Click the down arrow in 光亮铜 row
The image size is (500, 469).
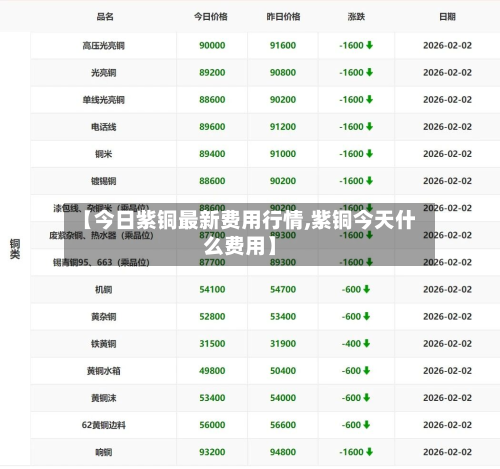tap(369, 72)
